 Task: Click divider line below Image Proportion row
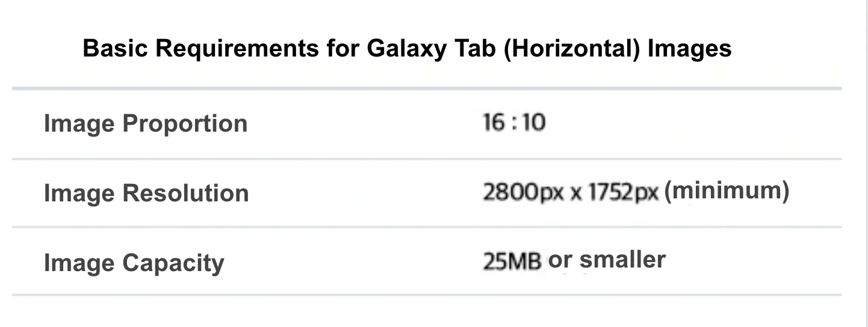pyautogui.click(x=427, y=159)
